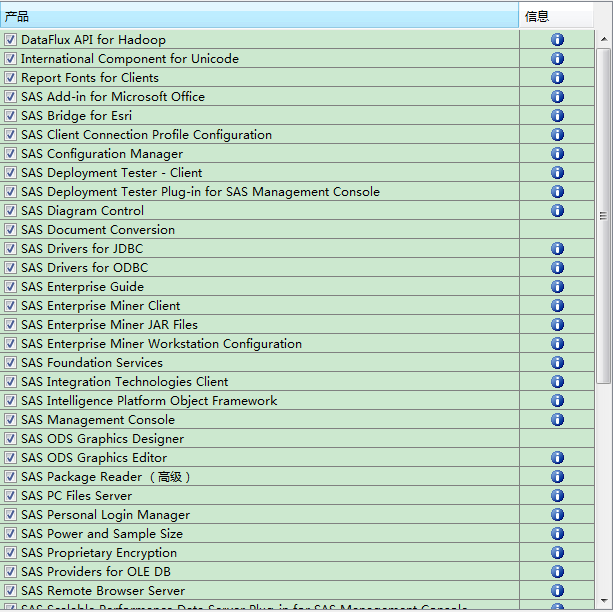Open info for SAS Providers for OLE DB
This screenshot has width=613, height=612.
[557, 572]
